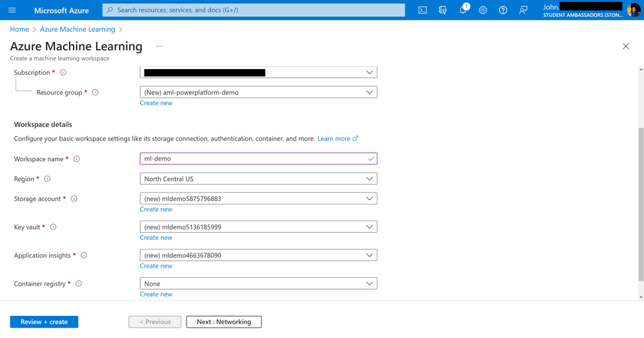This screenshot has height=338, width=644.
Task: Click Create new under Resource group
Action: coord(156,103)
